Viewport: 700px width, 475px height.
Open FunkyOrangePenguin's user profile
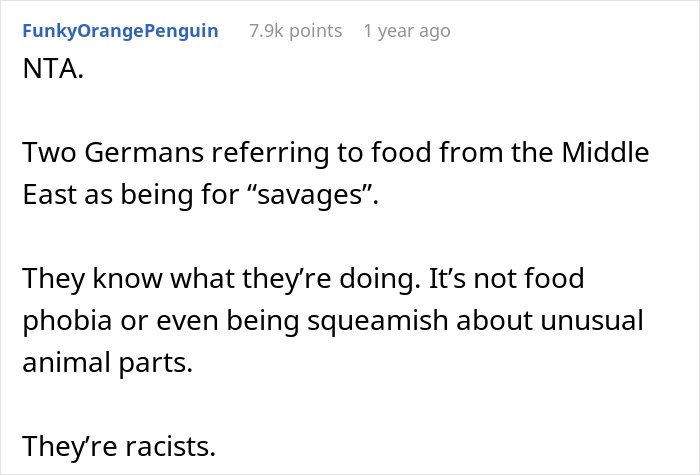coord(119,31)
